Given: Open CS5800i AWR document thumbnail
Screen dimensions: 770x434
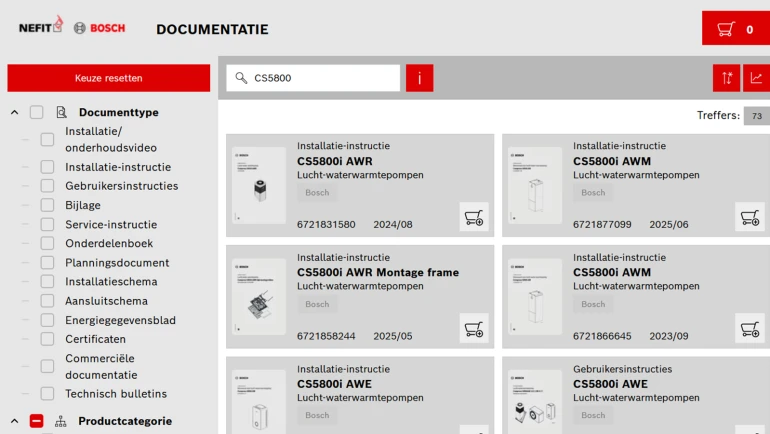Looking at the screenshot, I should tap(259, 185).
